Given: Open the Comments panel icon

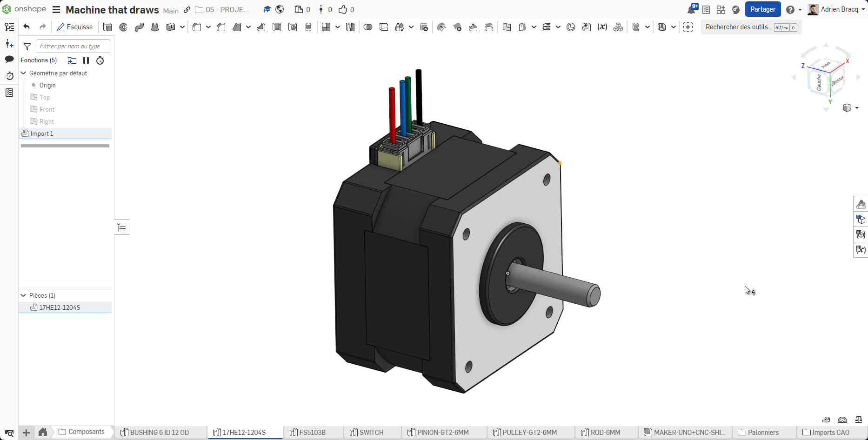Looking at the screenshot, I should [x=9, y=59].
